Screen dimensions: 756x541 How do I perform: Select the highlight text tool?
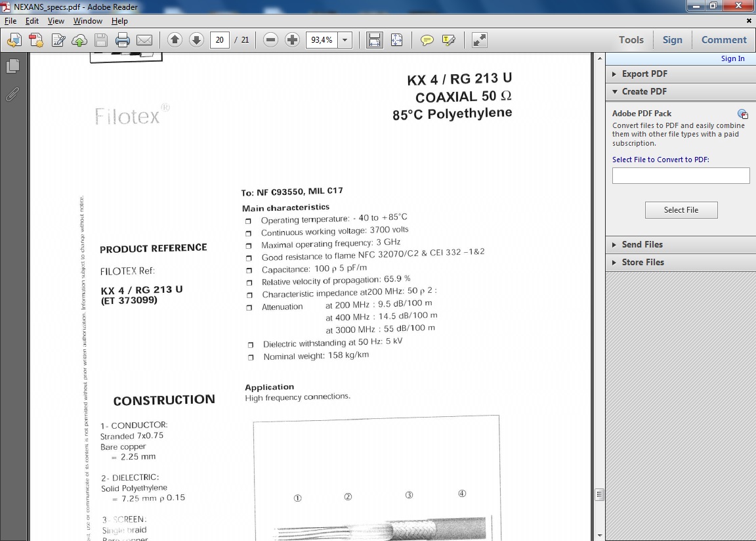(x=449, y=40)
